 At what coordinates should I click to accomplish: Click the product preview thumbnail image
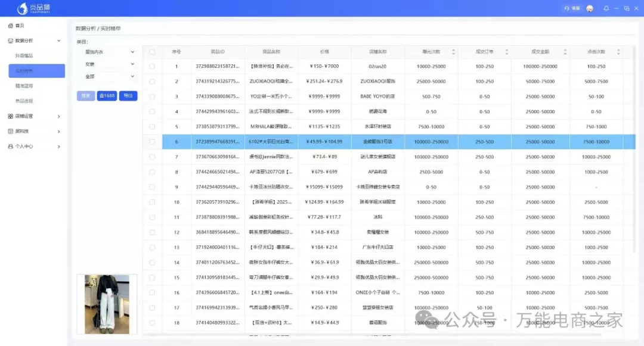coord(107,304)
